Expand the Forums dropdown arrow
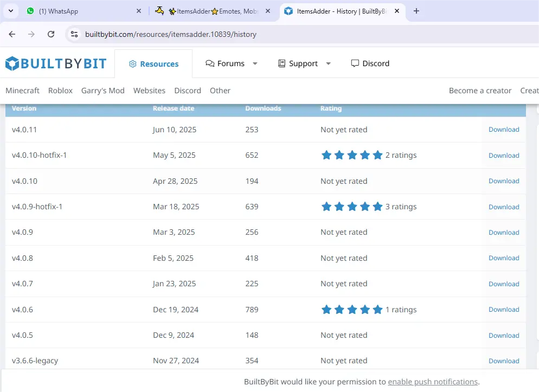The height and width of the screenshot is (392, 539). click(x=255, y=63)
